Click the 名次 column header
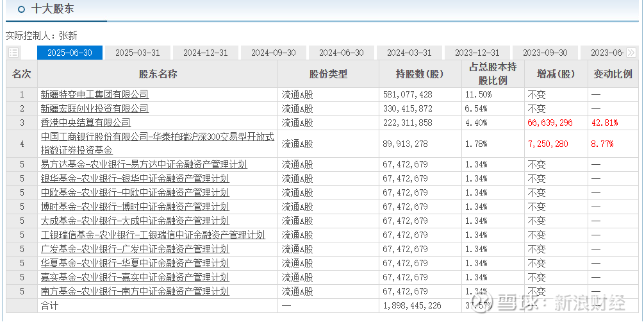644x322 pixels. pos(22,74)
